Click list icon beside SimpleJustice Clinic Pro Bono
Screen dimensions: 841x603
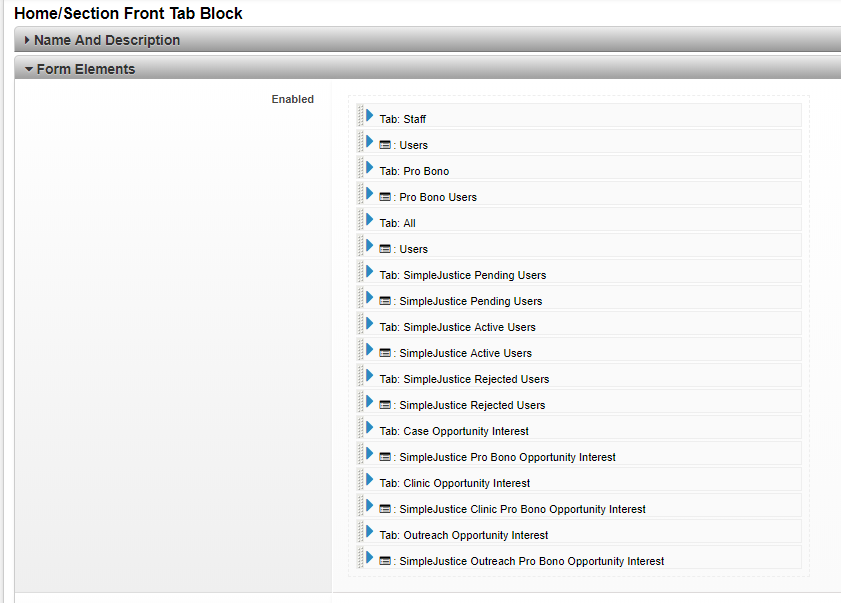[385, 509]
